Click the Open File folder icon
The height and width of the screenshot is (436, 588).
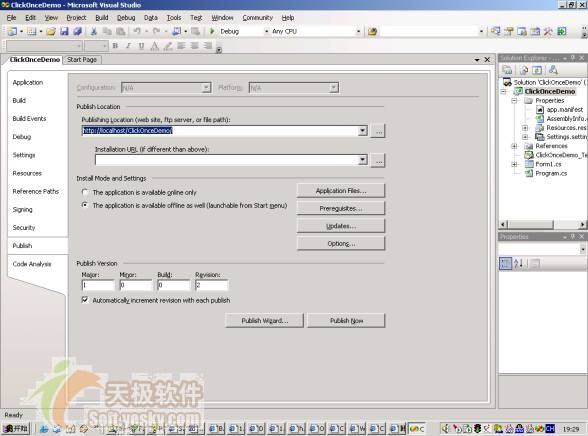point(51,31)
